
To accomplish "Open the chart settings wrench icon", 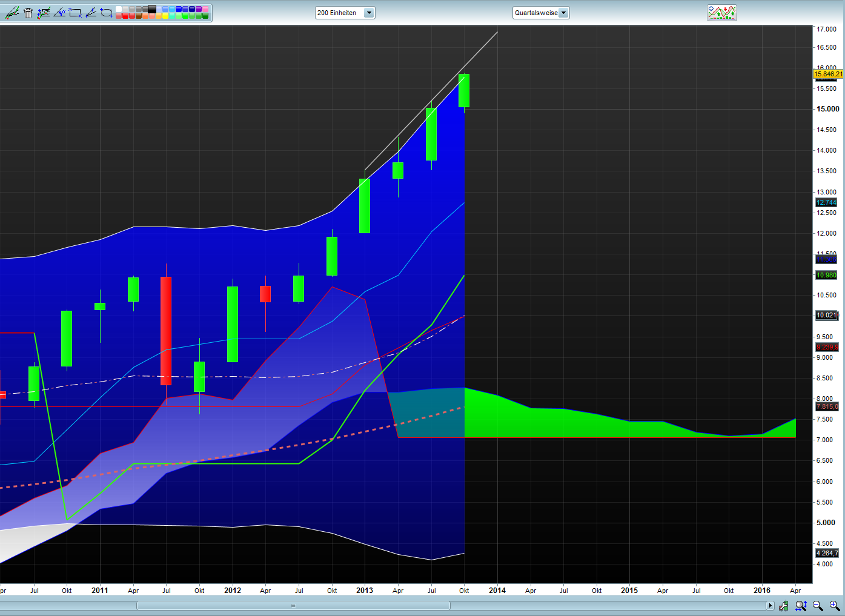I will (784, 606).
